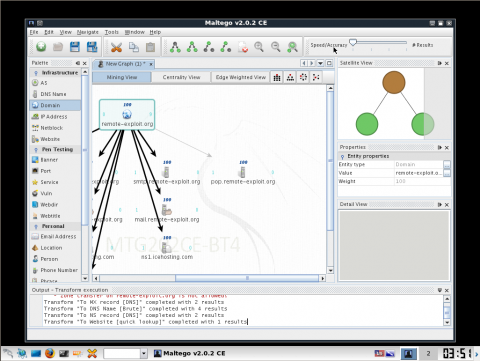The height and width of the screenshot is (361, 480).
Task: Select the block layout icon
Action: pyautogui.click(x=277, y=77)
